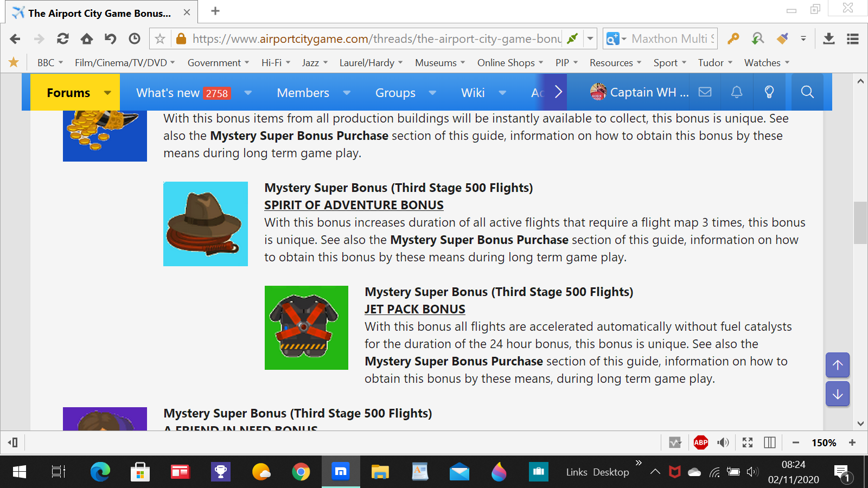Click the scroll-to-bottom arrow button

tap(838, 394)
